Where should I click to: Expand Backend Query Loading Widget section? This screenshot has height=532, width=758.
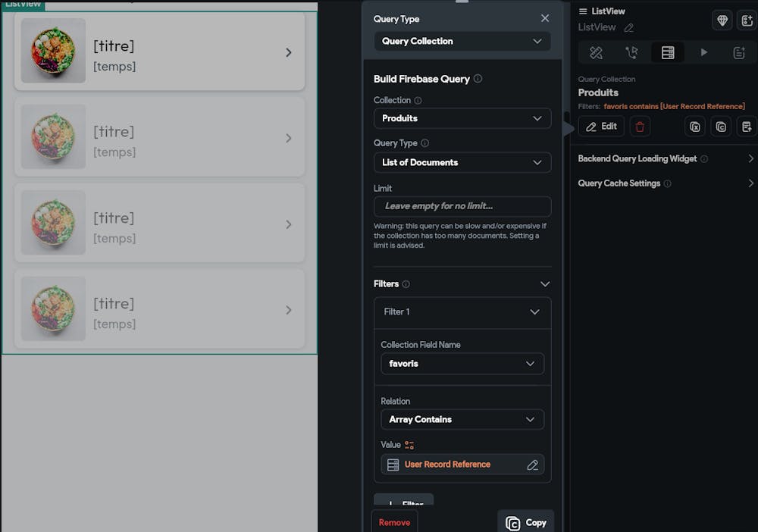point(750,159)
